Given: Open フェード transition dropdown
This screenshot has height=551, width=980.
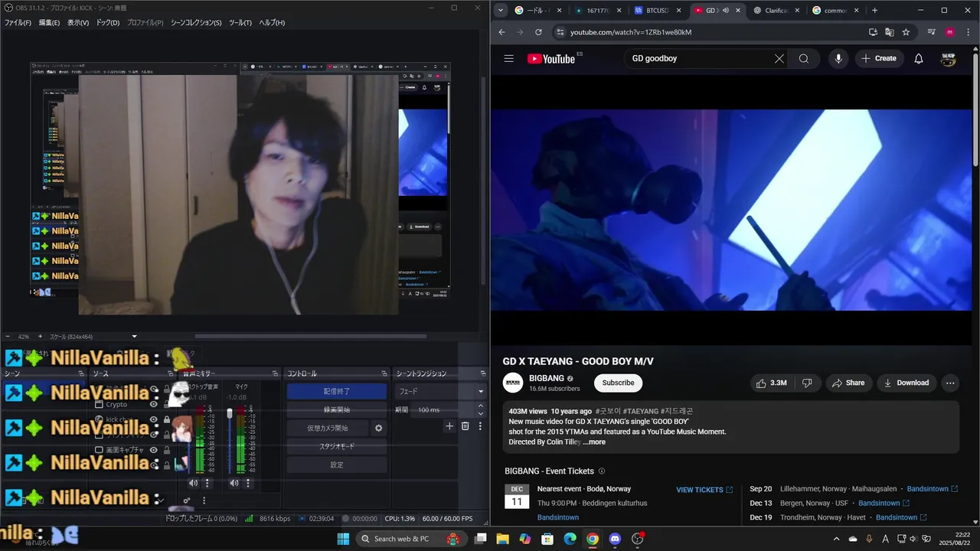Looking at the screenshot, I should [x=440, y=391].
